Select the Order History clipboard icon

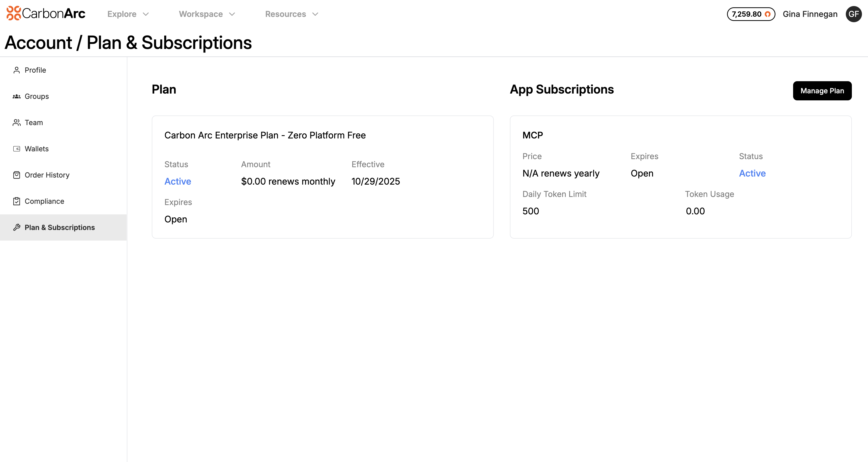point(16,175)
